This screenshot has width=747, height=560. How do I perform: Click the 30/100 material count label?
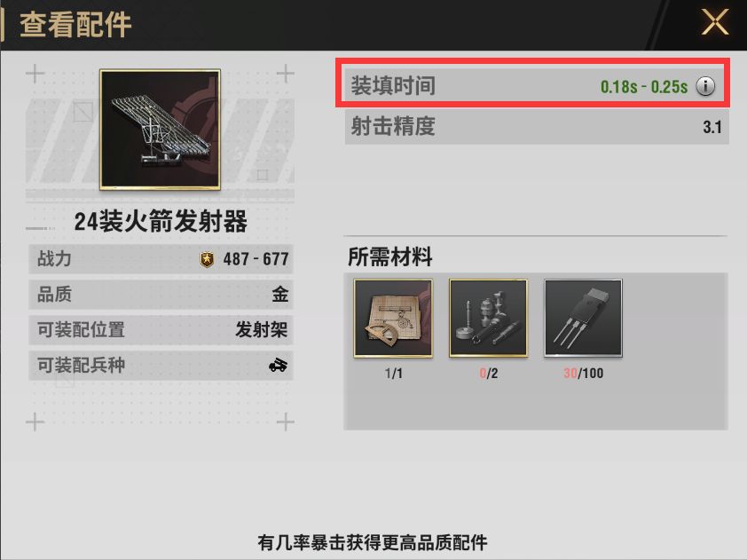click(x=583, y=373)
